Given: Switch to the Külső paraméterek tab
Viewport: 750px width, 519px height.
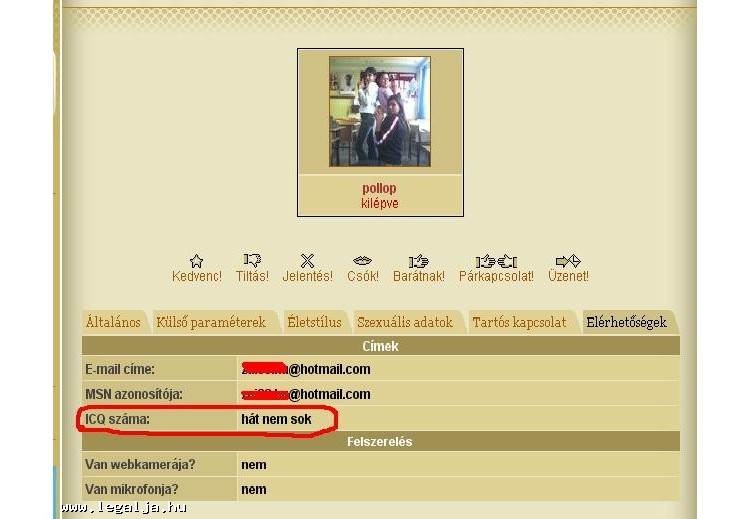Looking at the screenshot, I should tap(211, 322).
